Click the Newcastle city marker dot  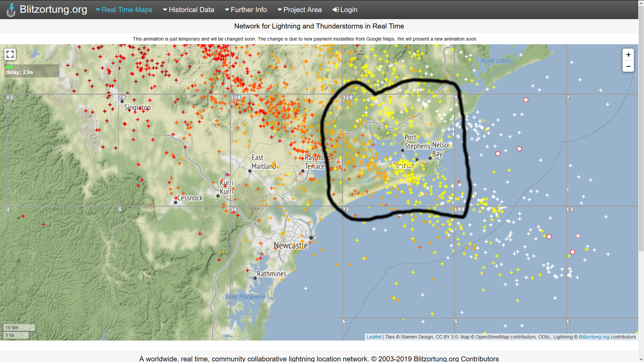[x=311, y=238]
